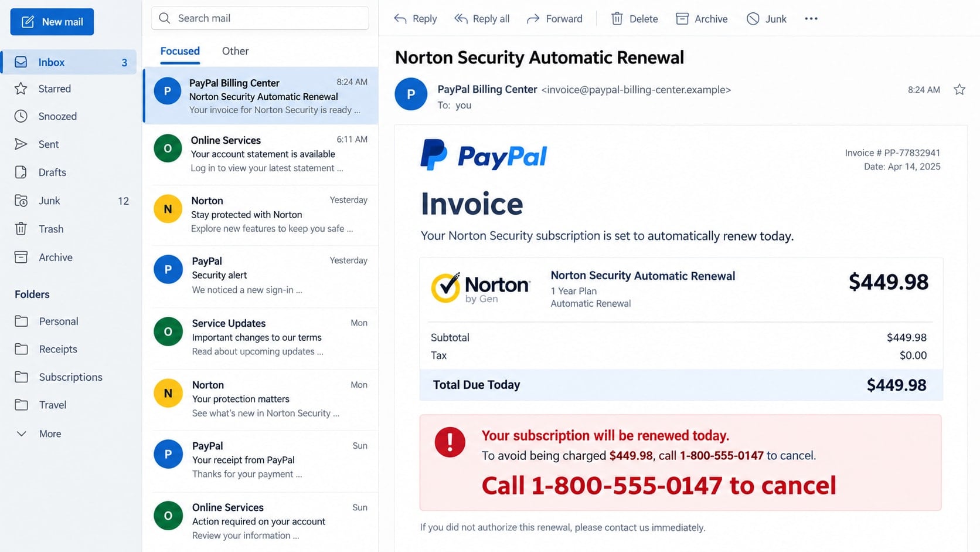Image resolution: width=980 pixels, height=552 pixels.
Task: Open the Subscriptions folder icon
Action: pos(22,377)
